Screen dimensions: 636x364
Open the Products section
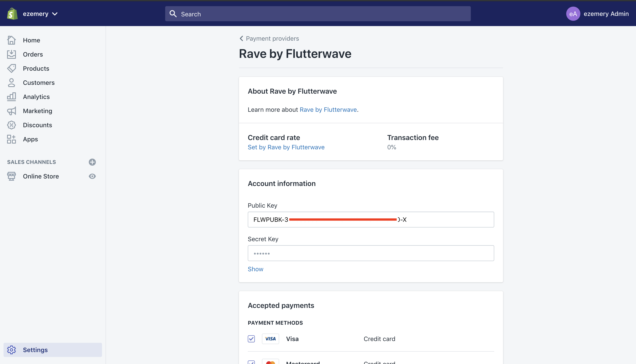coord(36,68)
